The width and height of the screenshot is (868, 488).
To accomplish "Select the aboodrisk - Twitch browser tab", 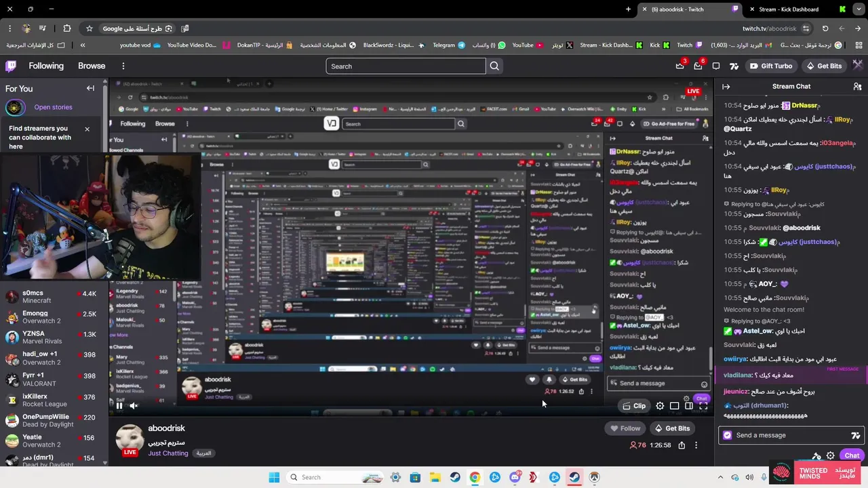I will 689,9.
